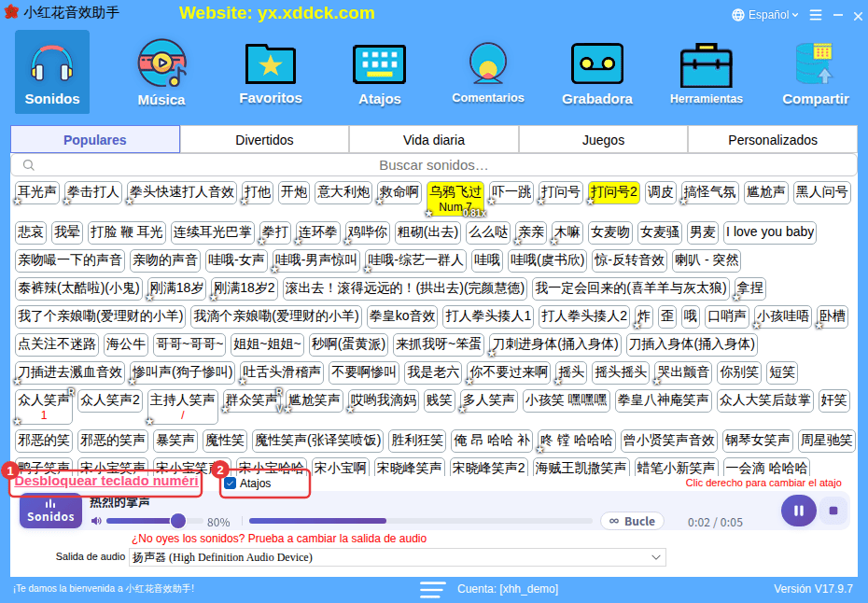
Task: Click the bottom status bar menu lines icon
Action: point(432,589)
